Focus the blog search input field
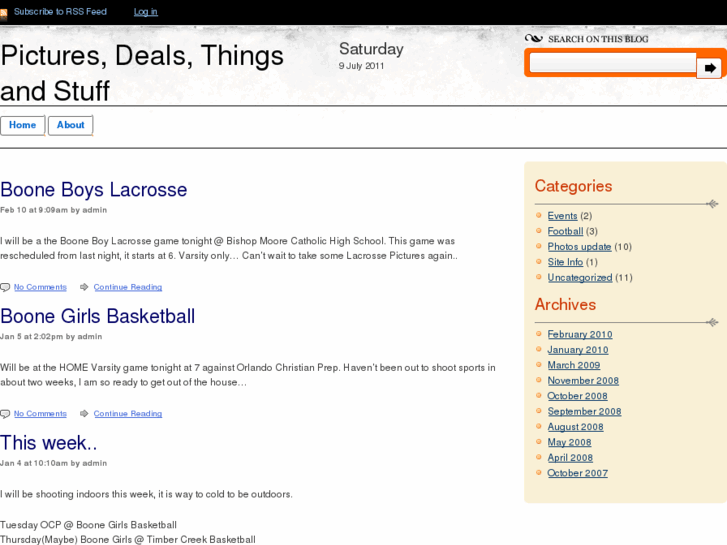This screenshot has width=727, height=545. [x=613, y=62]
